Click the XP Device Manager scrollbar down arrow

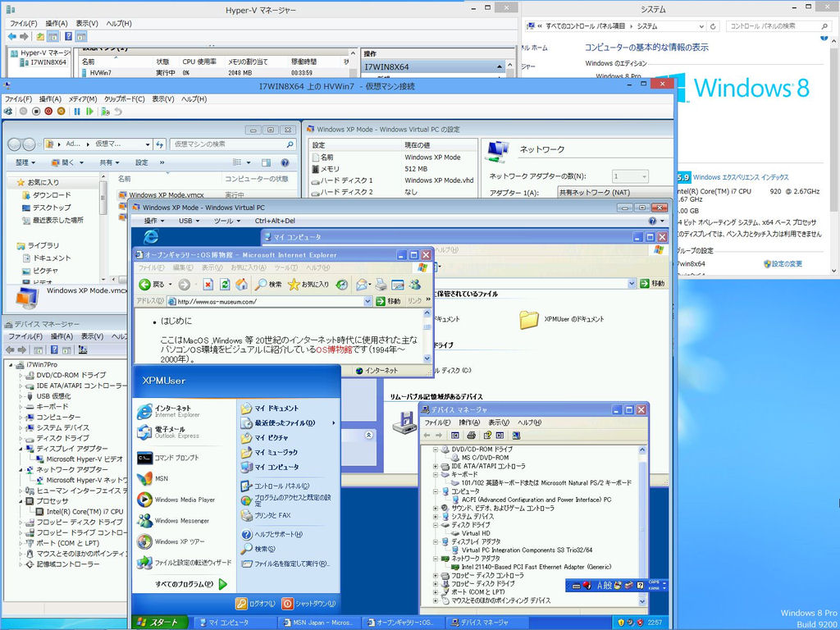pos(643,601)
